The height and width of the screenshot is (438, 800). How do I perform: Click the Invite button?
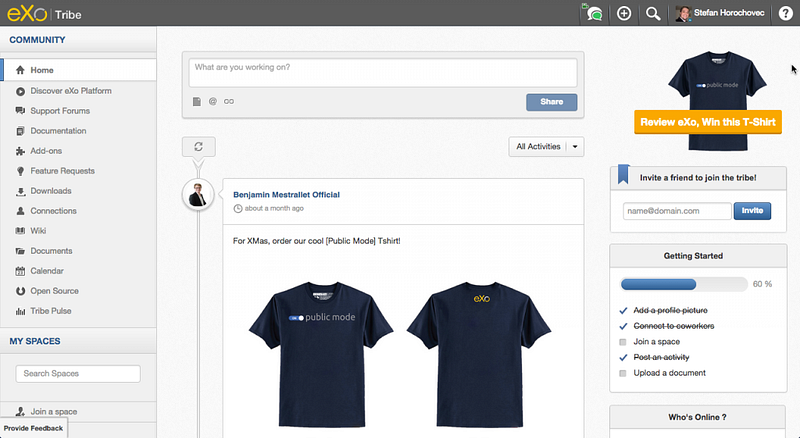(x=752, y=211)
